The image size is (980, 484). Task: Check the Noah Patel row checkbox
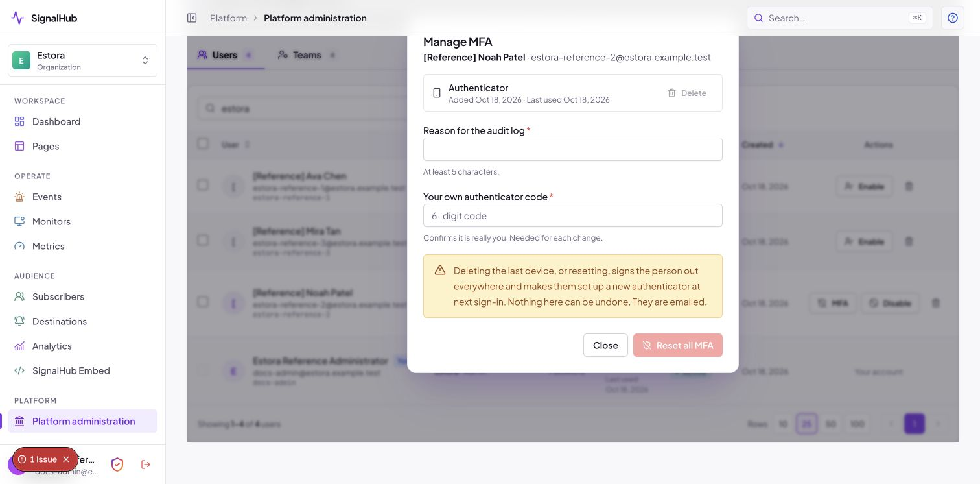[x=203, y=302]
